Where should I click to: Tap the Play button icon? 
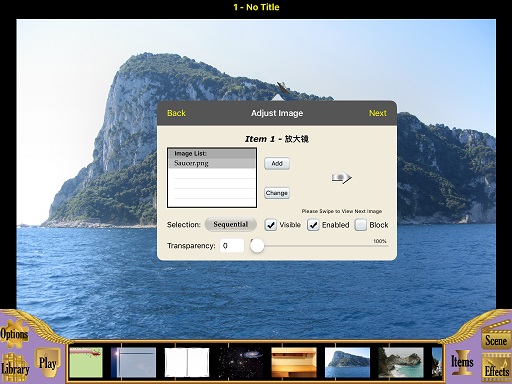(x=48, y=363)
